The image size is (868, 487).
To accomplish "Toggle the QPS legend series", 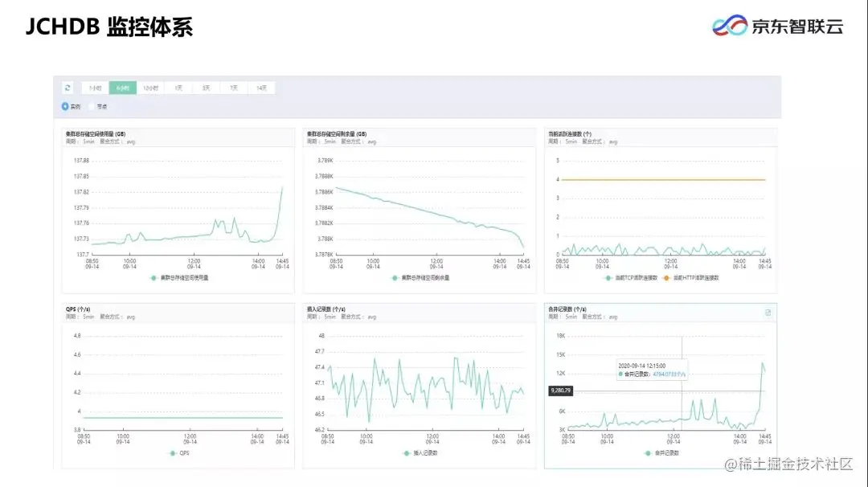I will coord(179,453).
